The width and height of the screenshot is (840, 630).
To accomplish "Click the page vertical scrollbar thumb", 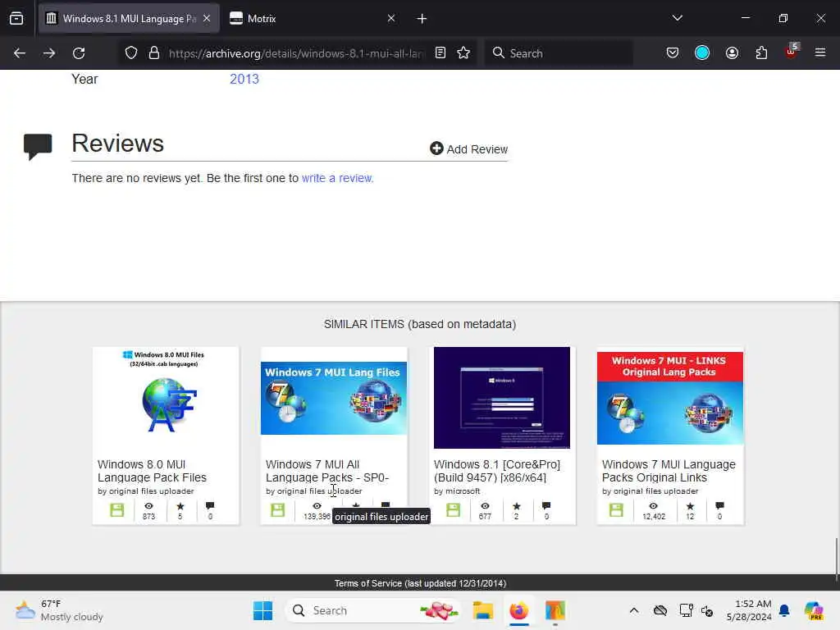I will pos(836,558).
